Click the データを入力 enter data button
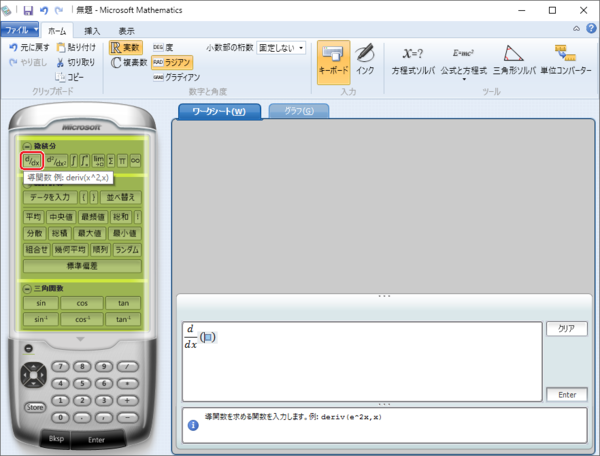 [50, 197]
